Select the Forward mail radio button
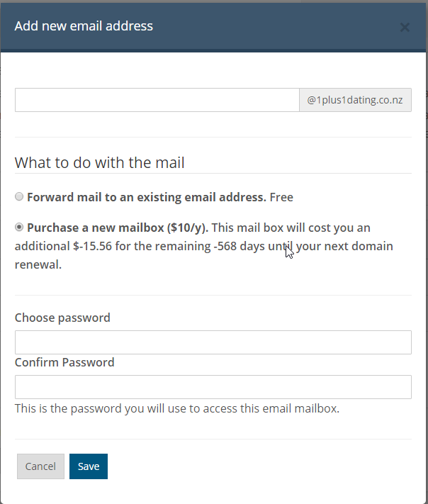Screen dimensions: 428x504 19,197
